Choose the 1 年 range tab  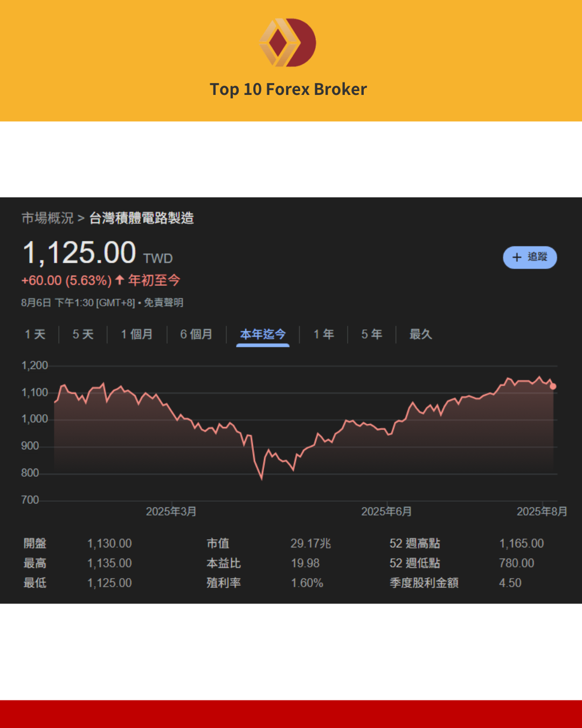[x=324, y=334]
